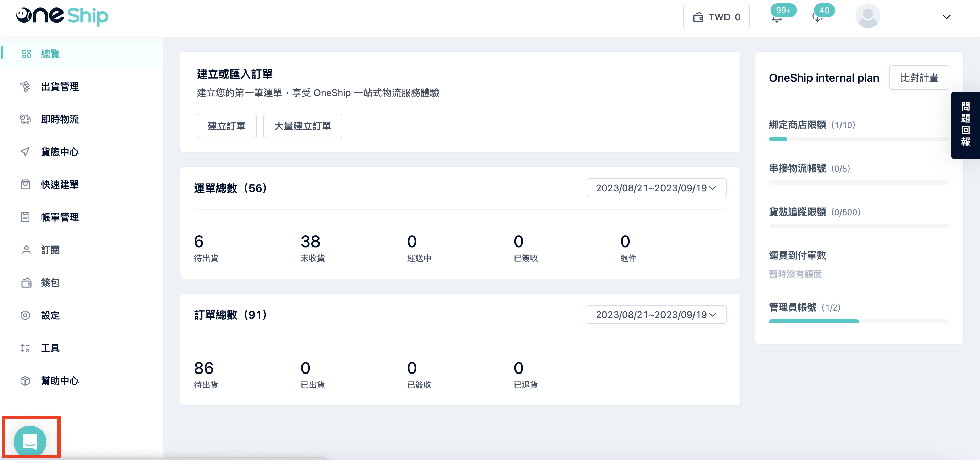
Task: Click the 即時物流 sidebar icon
Action: tap(25, 119)
